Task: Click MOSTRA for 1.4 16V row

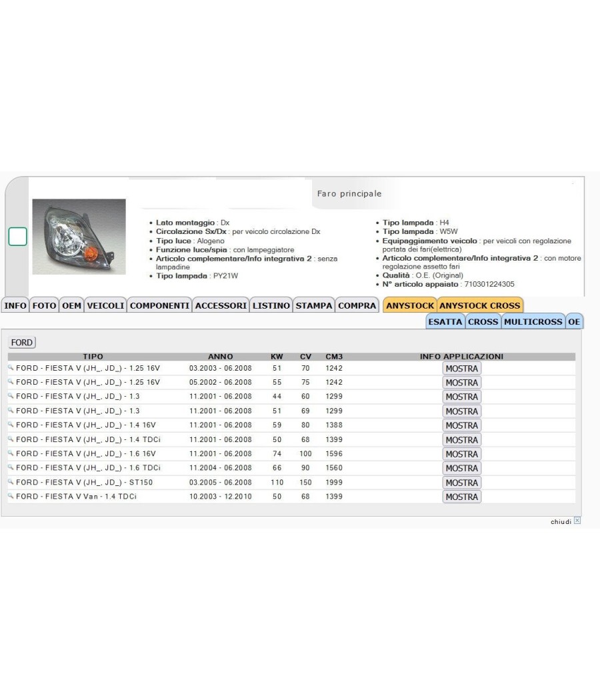Action: pyautogui.click(x=461, y=425)
